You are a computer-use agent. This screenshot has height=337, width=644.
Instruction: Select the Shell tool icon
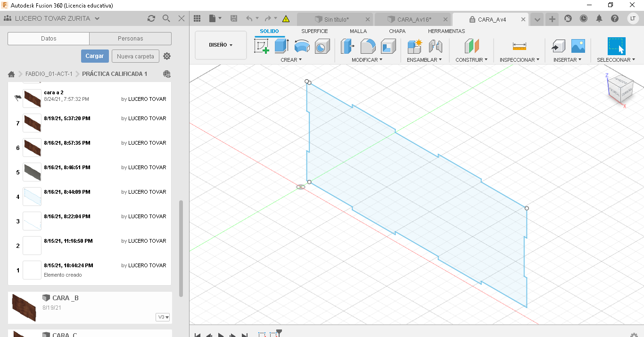pos(388,46)
